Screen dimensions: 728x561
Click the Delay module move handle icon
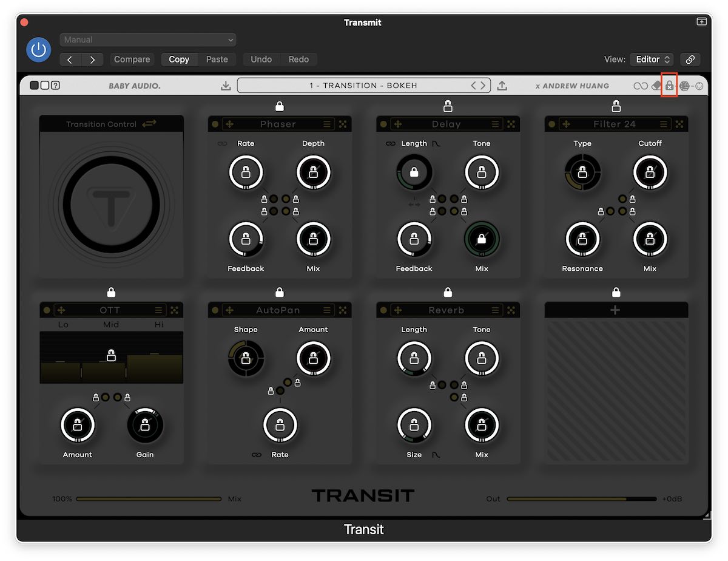pos(398,124)
